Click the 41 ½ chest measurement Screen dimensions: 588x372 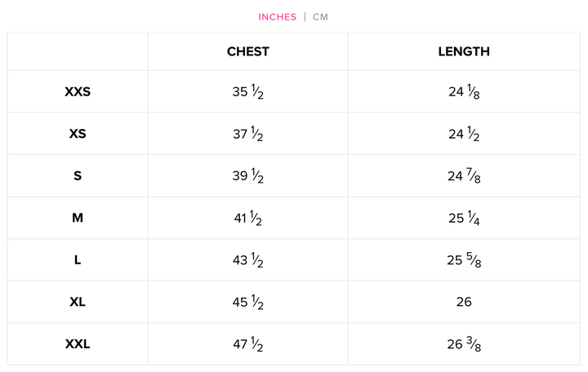pos(247,218)
